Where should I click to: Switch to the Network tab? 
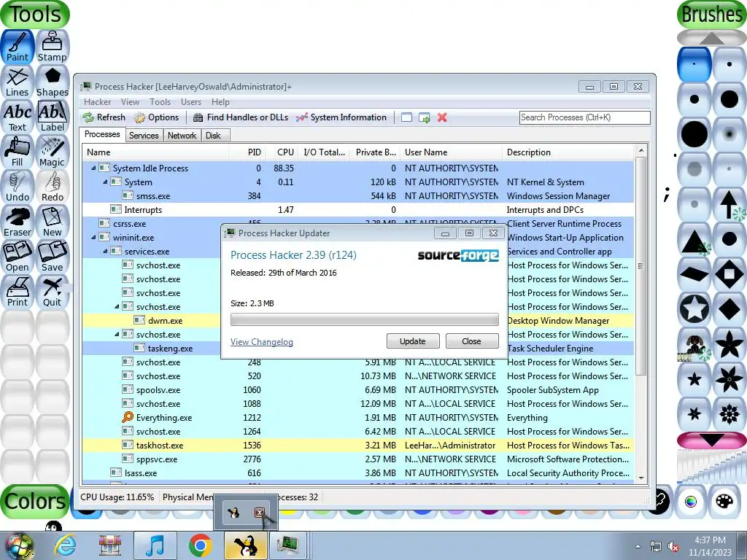coord(182,136)
